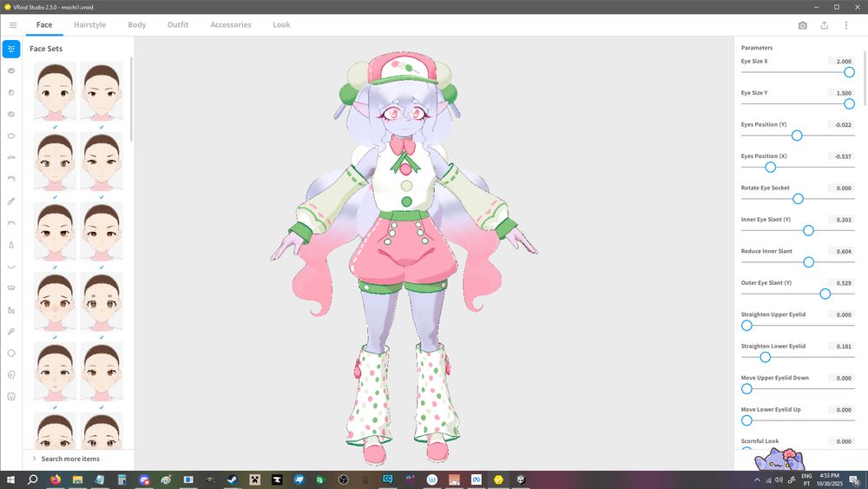This screenshot has width=868, height=489.
Task: Open the hamburger main menu
Action: [x=13, y=25]
